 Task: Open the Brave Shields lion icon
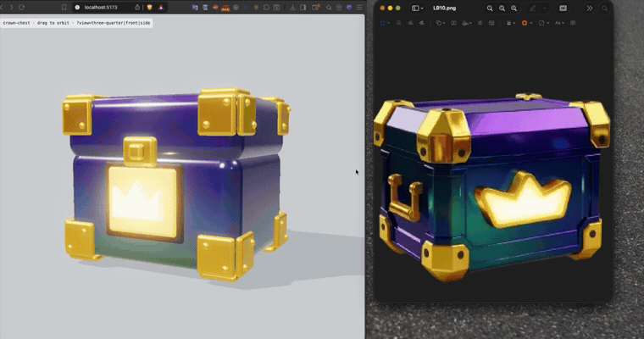[x=150, y=8]
